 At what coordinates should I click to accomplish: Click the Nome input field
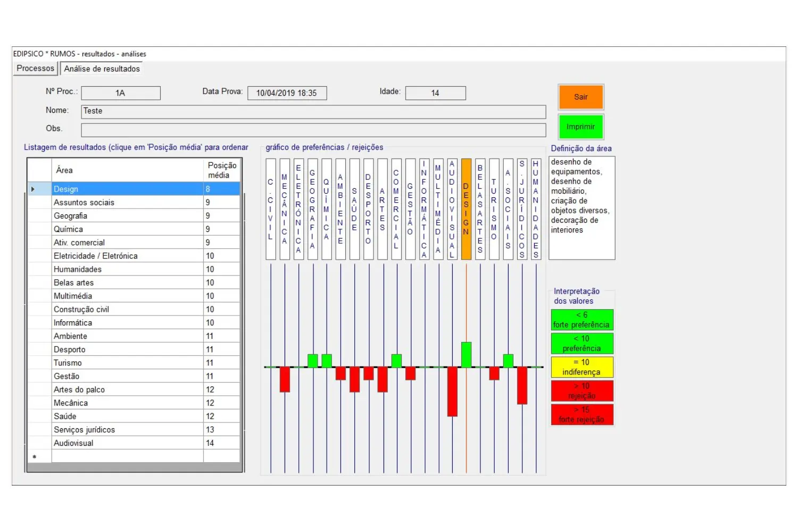(313, 112)
